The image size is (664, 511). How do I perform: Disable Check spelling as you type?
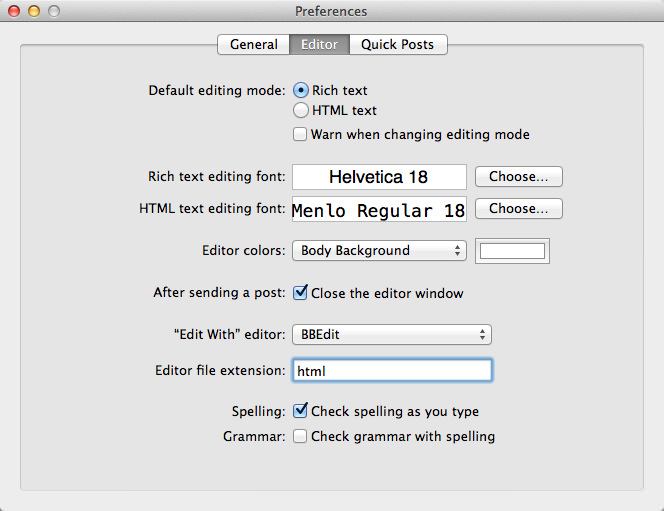[300, 411]
